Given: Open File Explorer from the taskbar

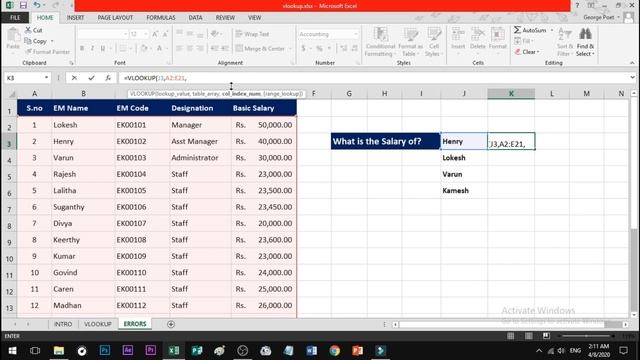Looking at the screenshot, I should point(59,351).
